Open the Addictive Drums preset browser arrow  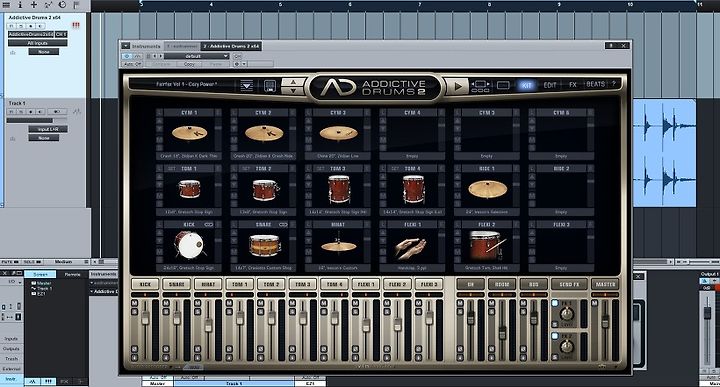tap(247, 85)
